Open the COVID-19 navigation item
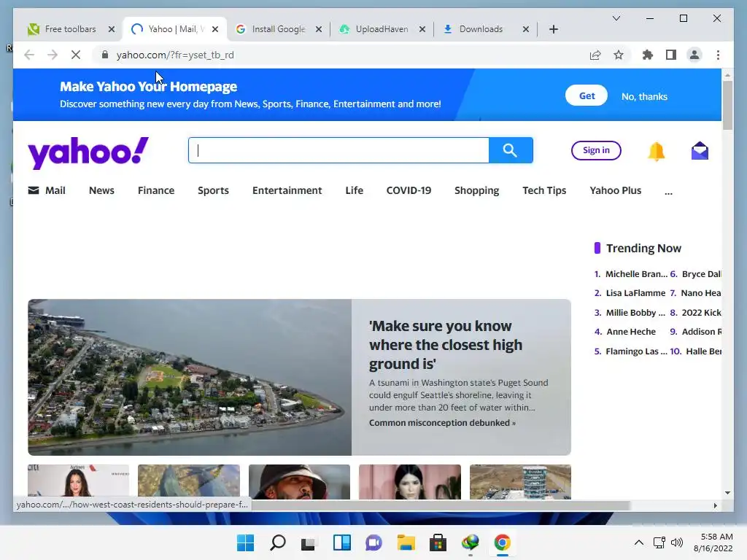The image size is (747, 560). point(409,190)
